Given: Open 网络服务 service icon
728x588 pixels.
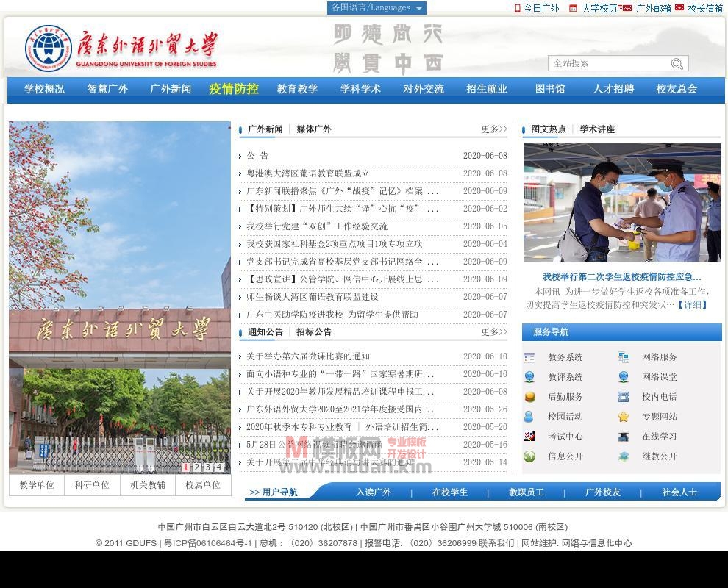Looking at the screenshot, I should 624,357.
